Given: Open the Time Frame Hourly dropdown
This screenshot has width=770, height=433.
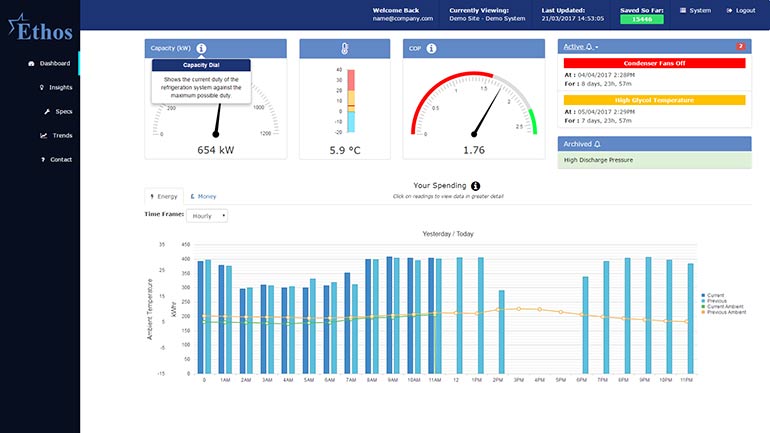Looking at the screenshot, I should tap(208, 215).
